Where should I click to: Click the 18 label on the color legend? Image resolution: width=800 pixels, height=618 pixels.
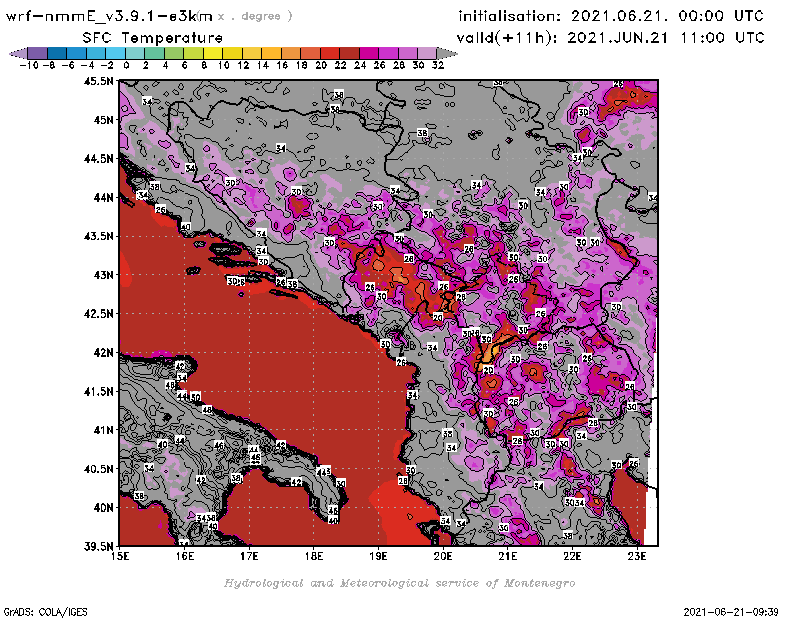[x=301, y=65]
